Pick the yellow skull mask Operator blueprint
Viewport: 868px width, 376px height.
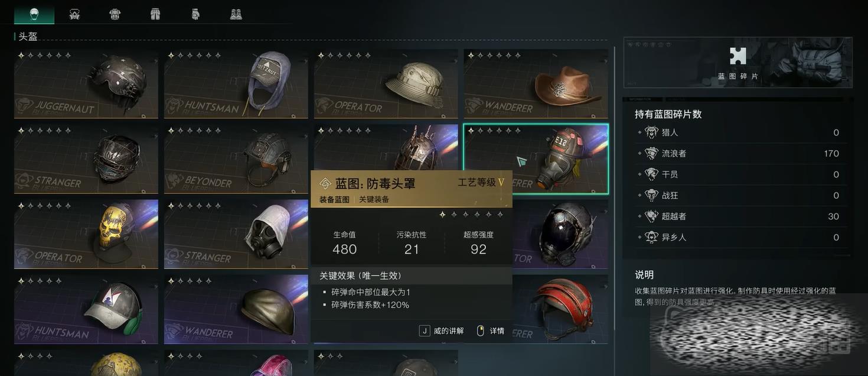click(x=86, y=234)
